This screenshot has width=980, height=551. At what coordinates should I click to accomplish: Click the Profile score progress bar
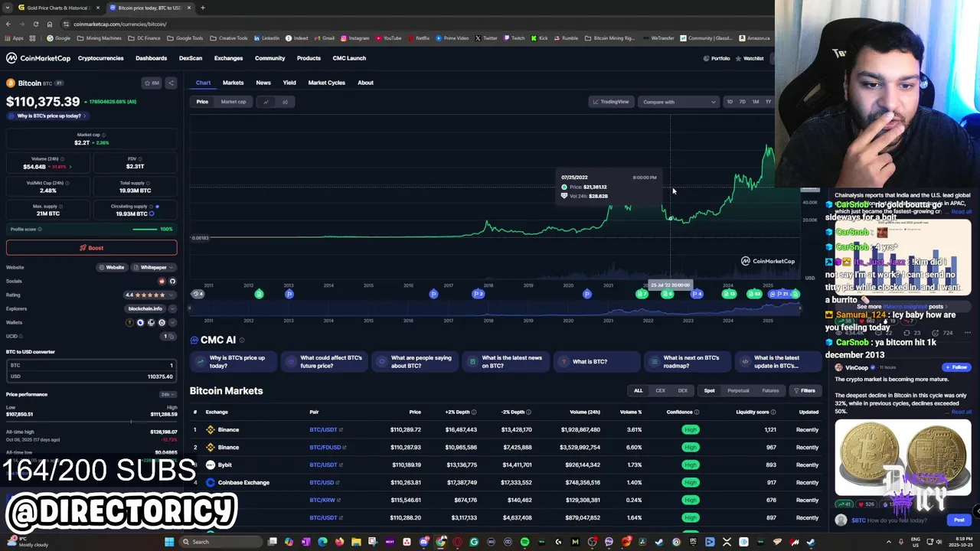coord(144,230)
